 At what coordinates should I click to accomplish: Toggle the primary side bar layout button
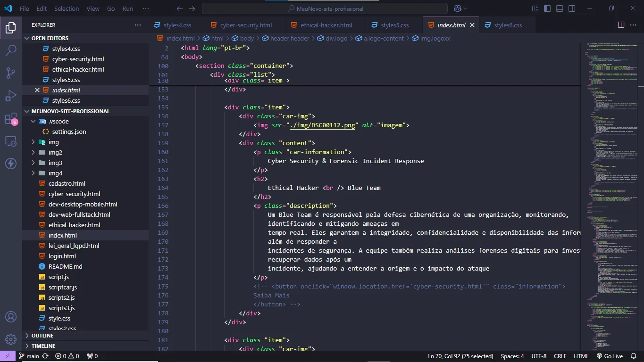click(547, 8)
